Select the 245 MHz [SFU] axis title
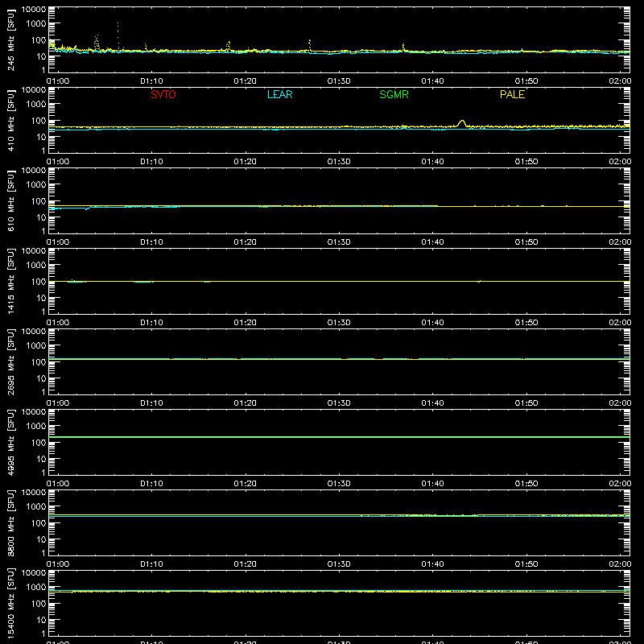Viewport: 644px width, 644px height. pos(10,39)
